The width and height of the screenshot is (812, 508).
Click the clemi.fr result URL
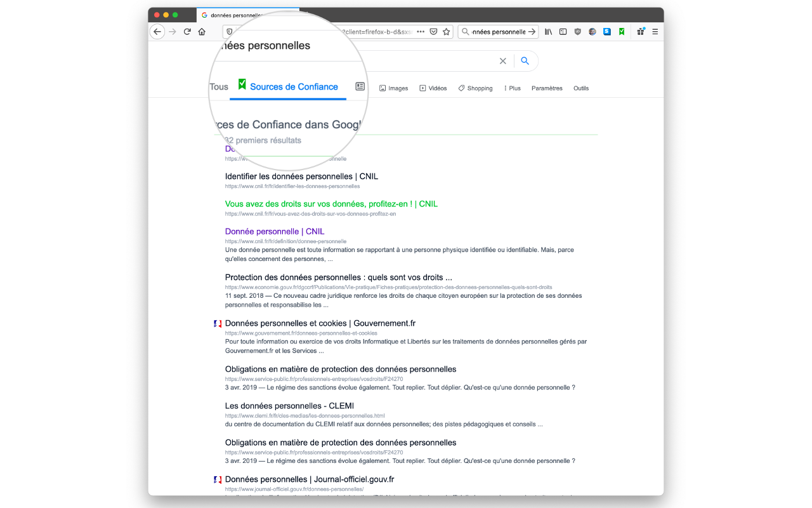pos(304,416)
